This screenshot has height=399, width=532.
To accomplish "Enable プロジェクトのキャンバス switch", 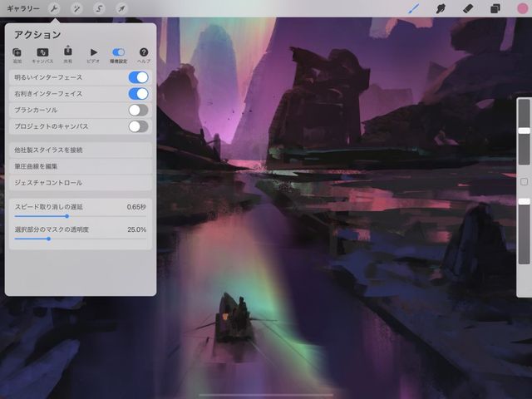I will (139, 126).
